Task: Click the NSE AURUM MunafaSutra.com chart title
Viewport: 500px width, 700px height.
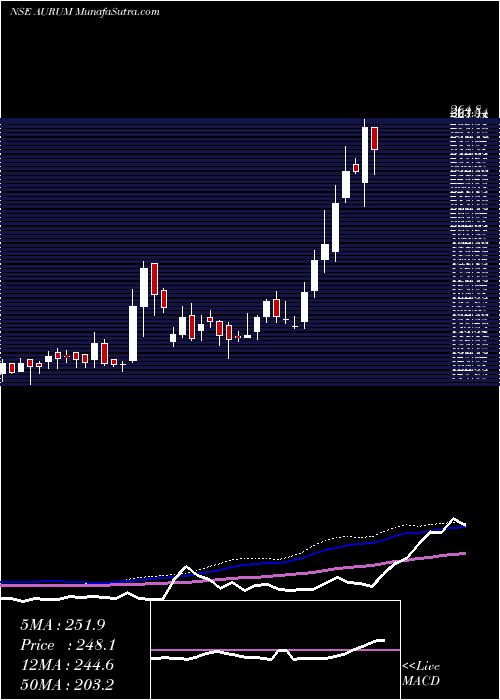Action: [84, 12]
